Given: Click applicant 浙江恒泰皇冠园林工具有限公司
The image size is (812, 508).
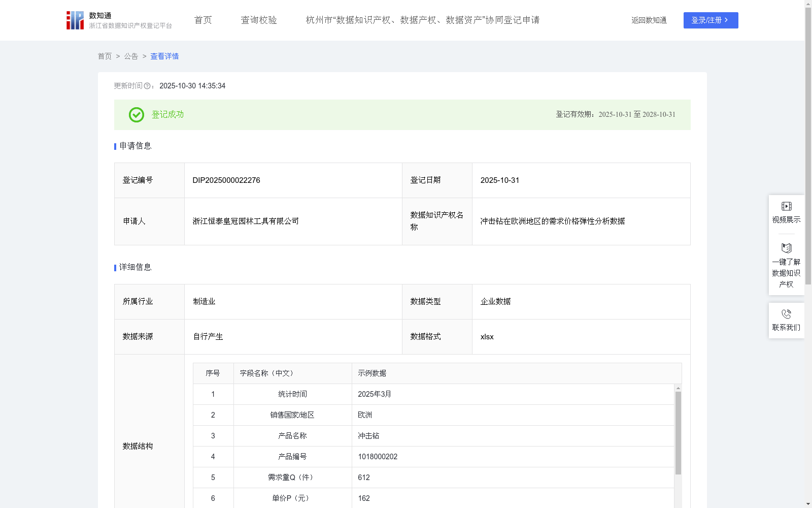Looking at the screenshot, I should click(246, 221).
